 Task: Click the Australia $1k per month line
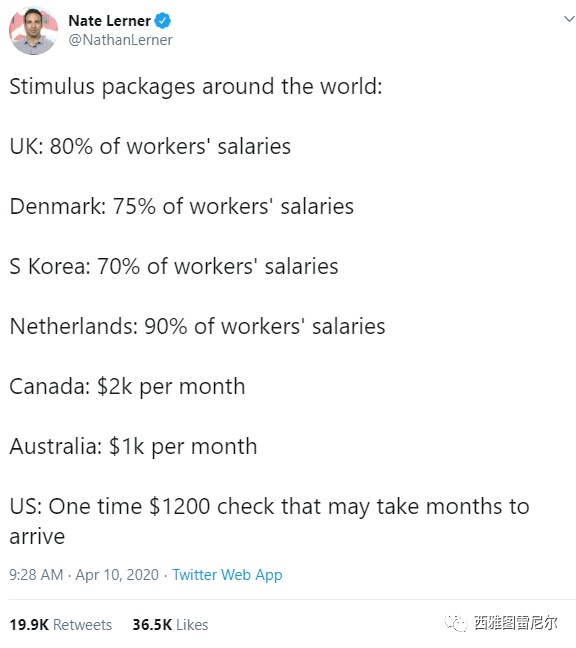(x=133, y=447)
